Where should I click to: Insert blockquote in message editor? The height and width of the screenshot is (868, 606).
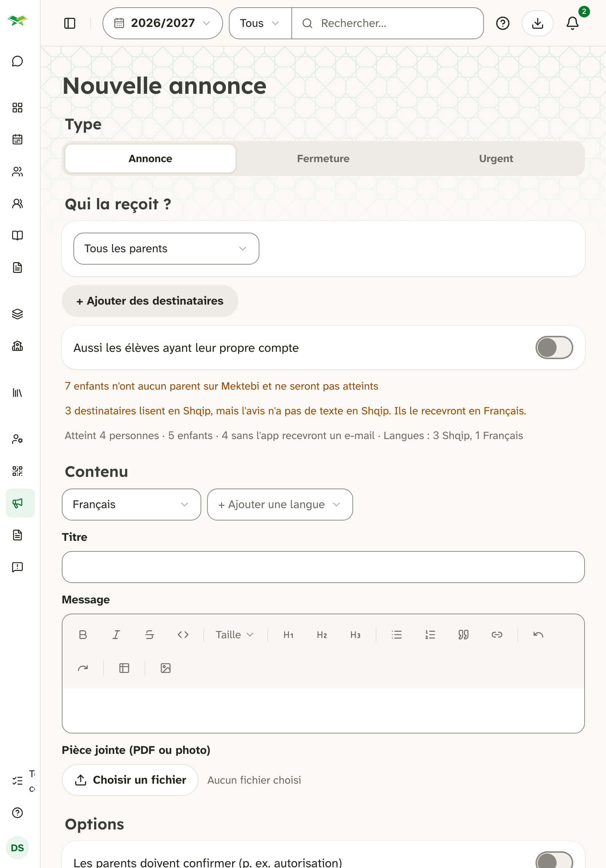(x=463, y=635)
